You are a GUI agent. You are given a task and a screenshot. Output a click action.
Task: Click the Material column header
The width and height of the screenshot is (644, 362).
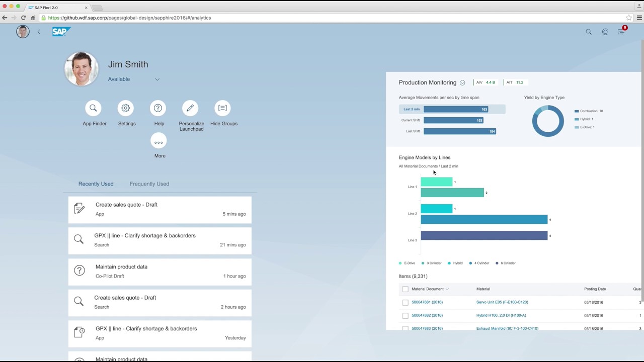(x=483, y=289)
